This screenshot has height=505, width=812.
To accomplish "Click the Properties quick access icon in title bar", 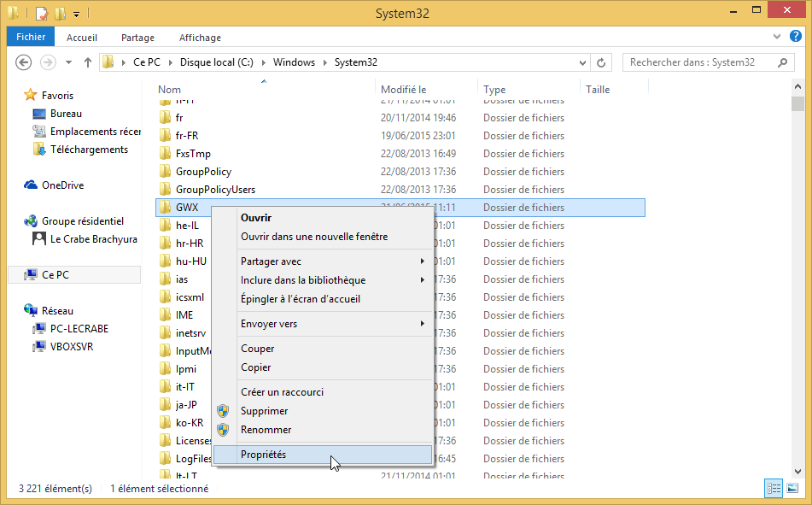I will [42, 13].
